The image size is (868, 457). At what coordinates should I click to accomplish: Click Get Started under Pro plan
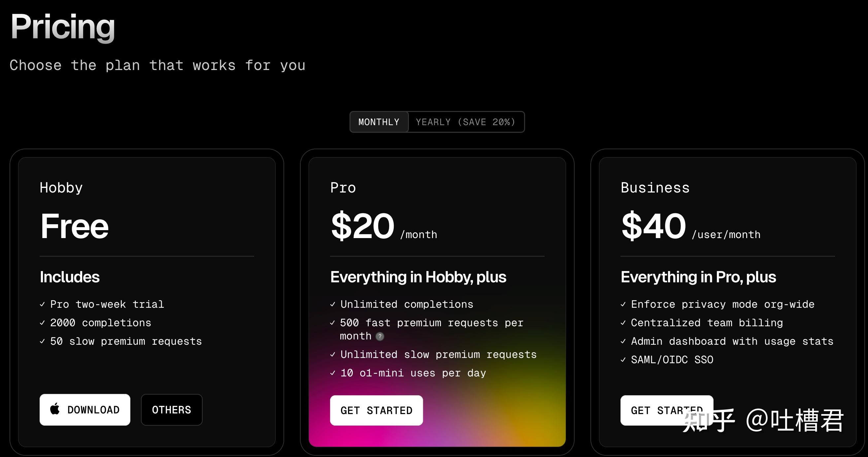pos(376,410)
